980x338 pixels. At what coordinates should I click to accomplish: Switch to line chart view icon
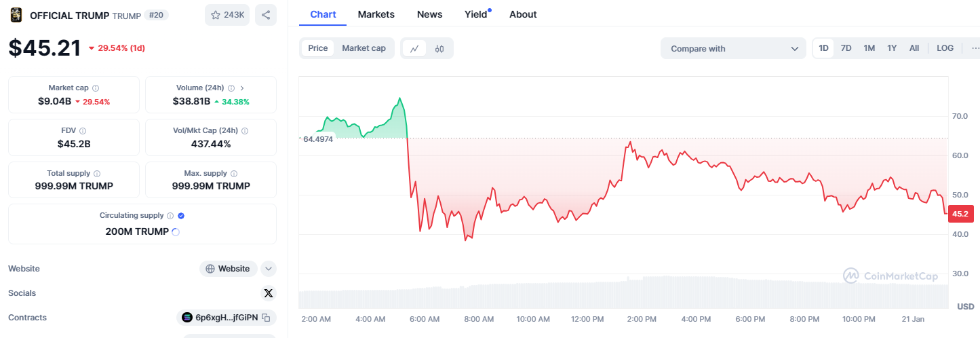[414, 48]
